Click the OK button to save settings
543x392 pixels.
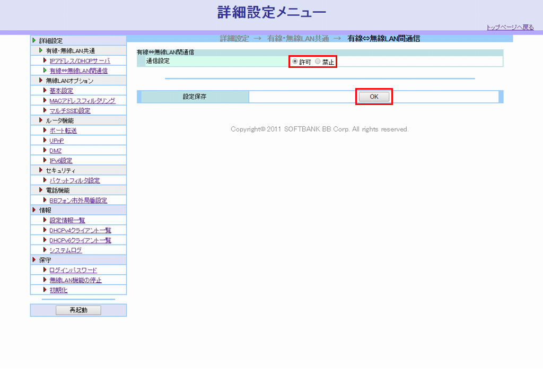point(373,97)
